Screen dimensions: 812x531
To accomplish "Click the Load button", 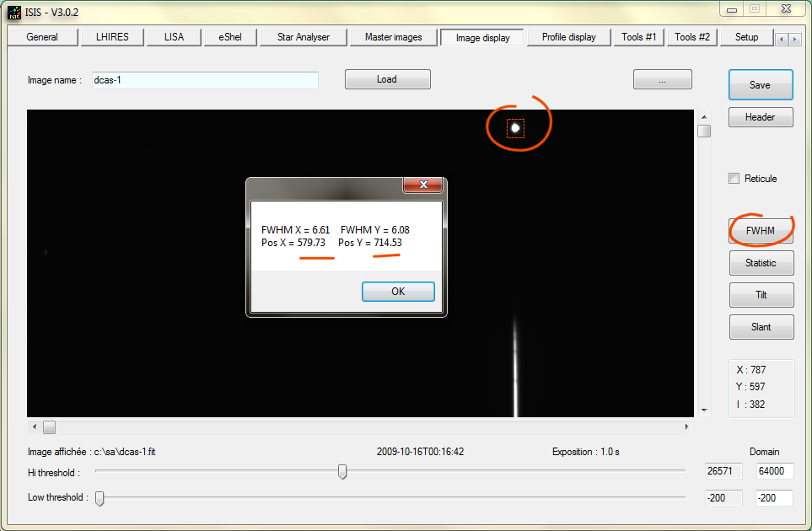I will click(x=387, y=79).
